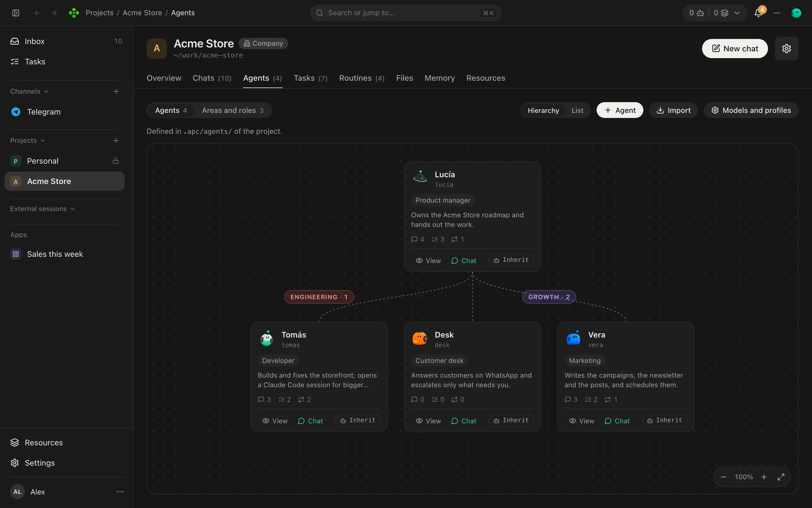
Task: Expand canvas to fullscreen
Action: point(781,477)
